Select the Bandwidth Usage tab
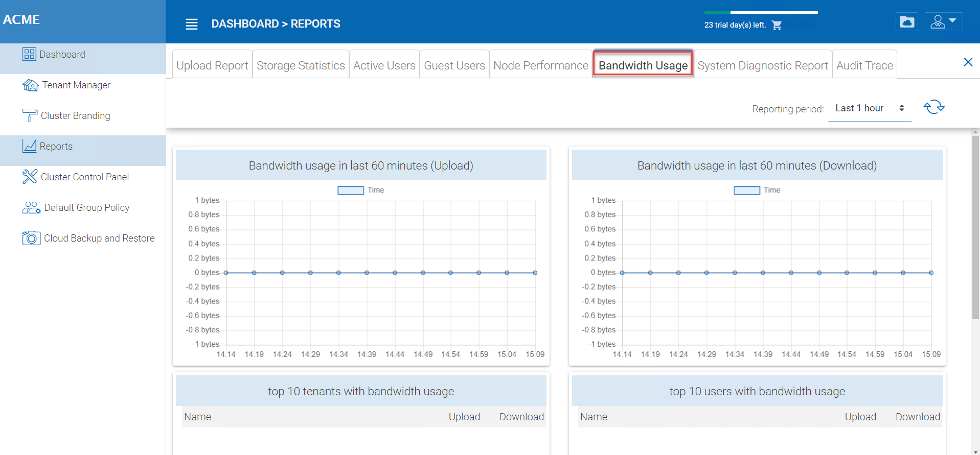Screen dimensions: 980x455 point(643,64)
